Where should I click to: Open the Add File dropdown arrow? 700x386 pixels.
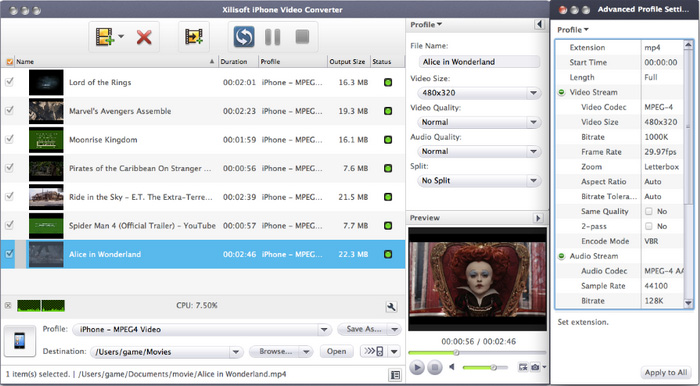121,37
